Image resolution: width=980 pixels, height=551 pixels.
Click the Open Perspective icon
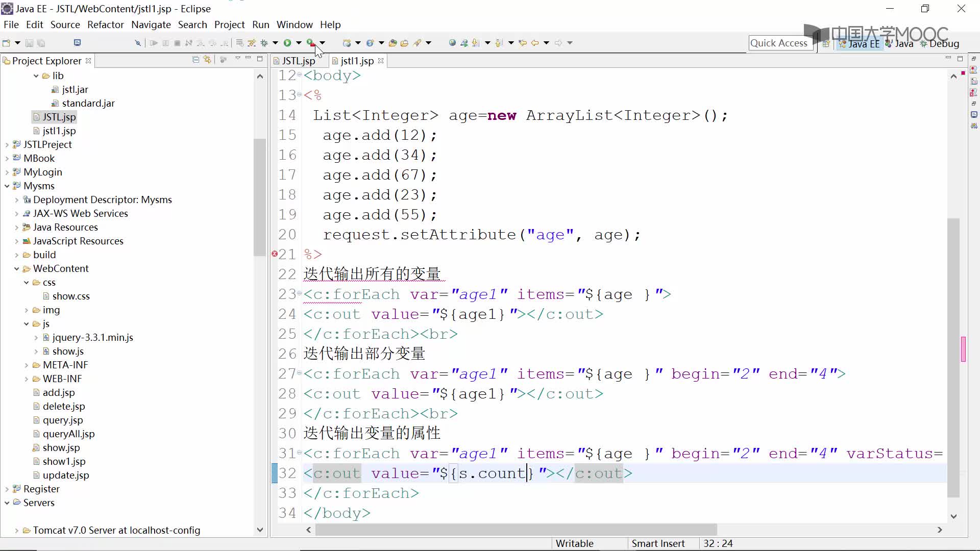pos(826,44)
